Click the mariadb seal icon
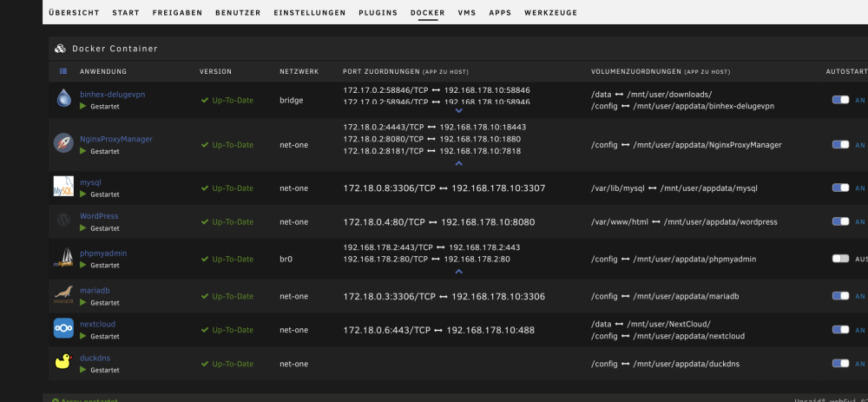The image size is (868, 402). [63, 294]
